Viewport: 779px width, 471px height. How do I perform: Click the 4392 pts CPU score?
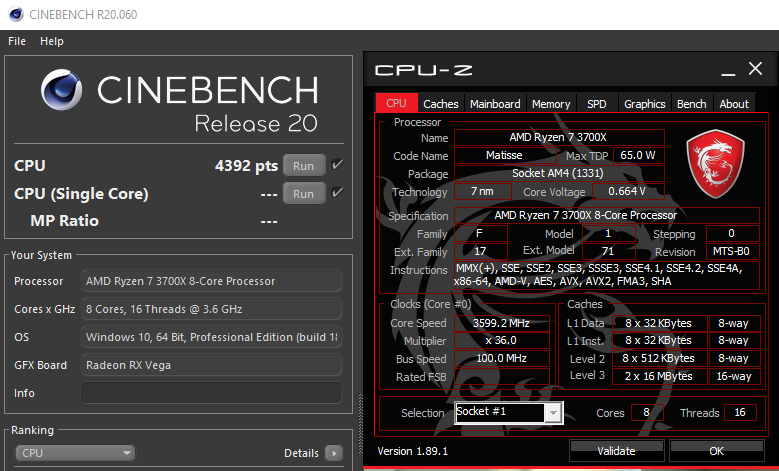coord(246,165)
